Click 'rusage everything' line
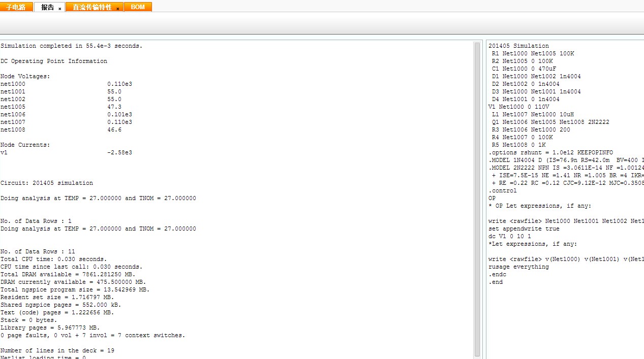 [519, 267]
